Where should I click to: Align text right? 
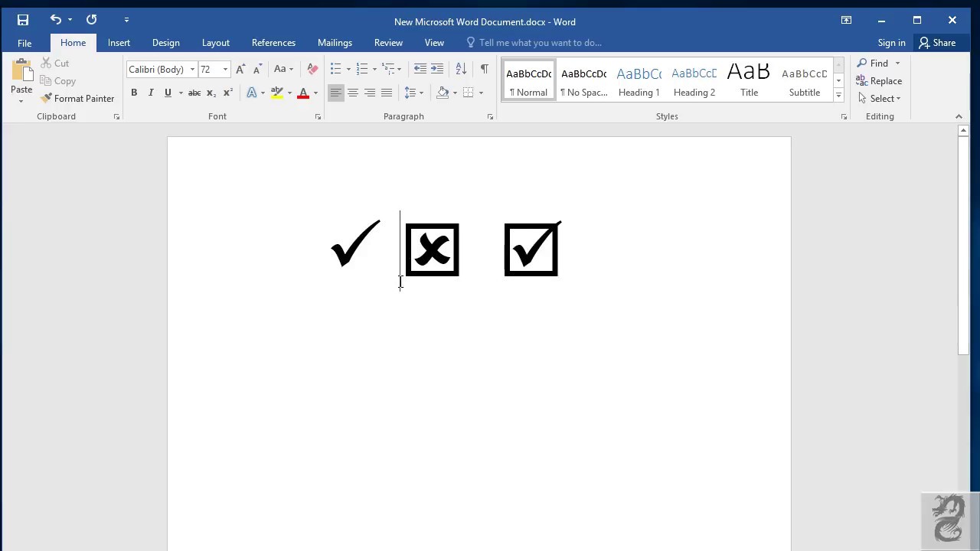pos(370,93)
